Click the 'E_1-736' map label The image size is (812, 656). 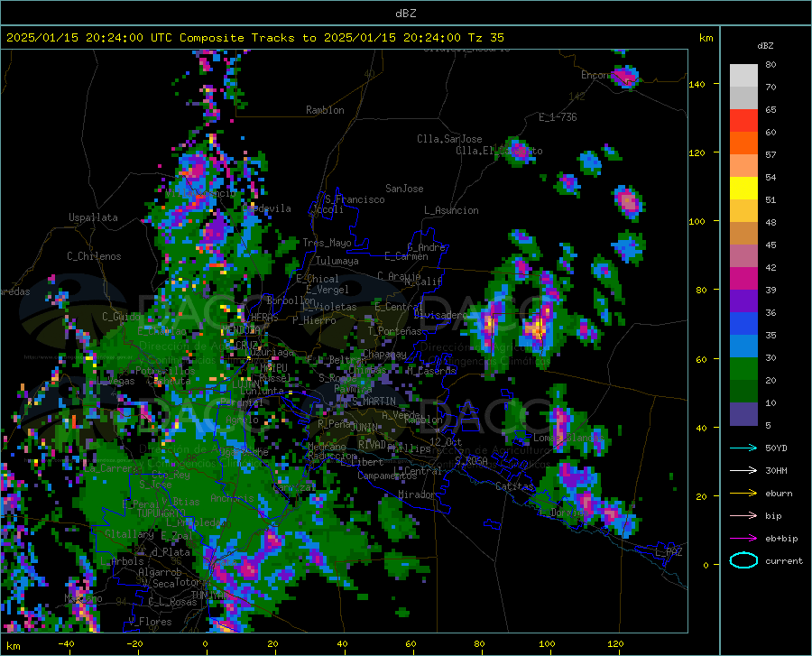click(x=558, y=117)
